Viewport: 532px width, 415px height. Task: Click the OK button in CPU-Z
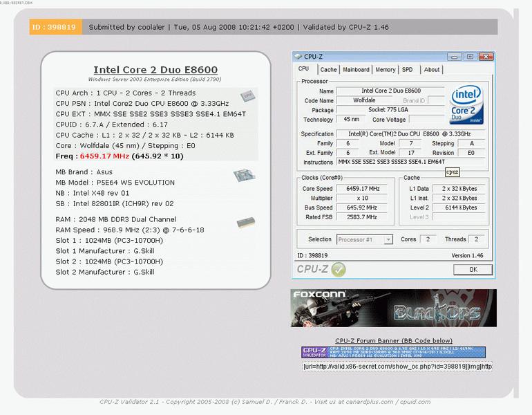473,270
